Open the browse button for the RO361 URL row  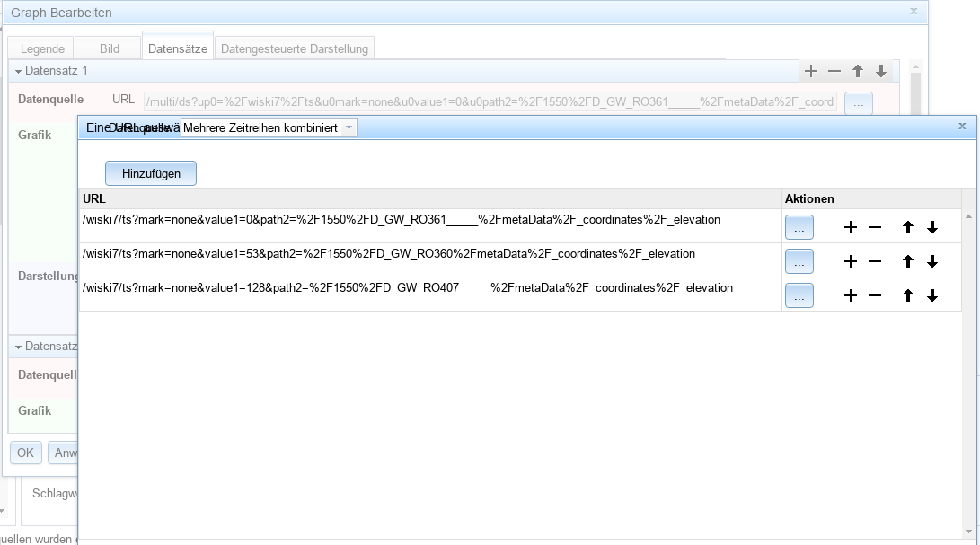click(799, 228)
